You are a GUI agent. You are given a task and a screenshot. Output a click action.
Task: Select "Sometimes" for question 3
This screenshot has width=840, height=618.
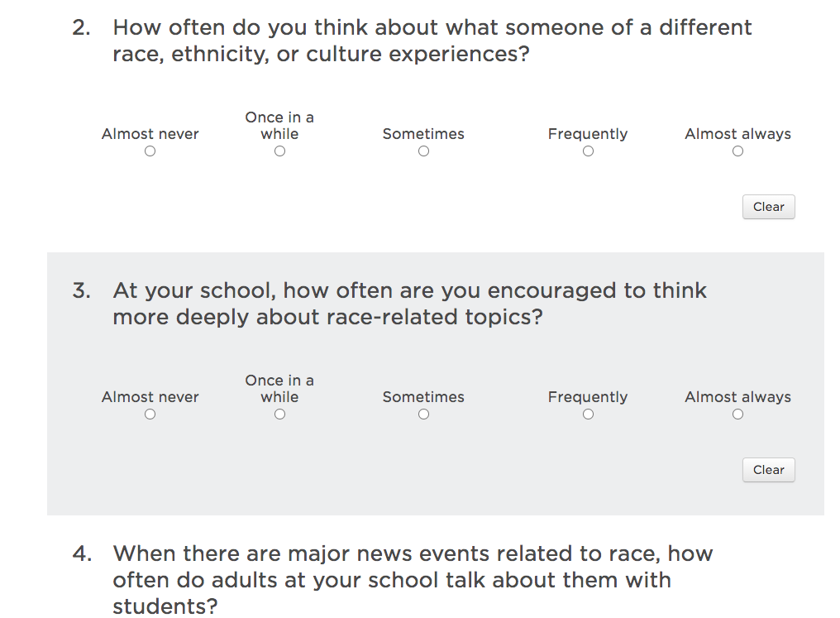pos(423,414)
